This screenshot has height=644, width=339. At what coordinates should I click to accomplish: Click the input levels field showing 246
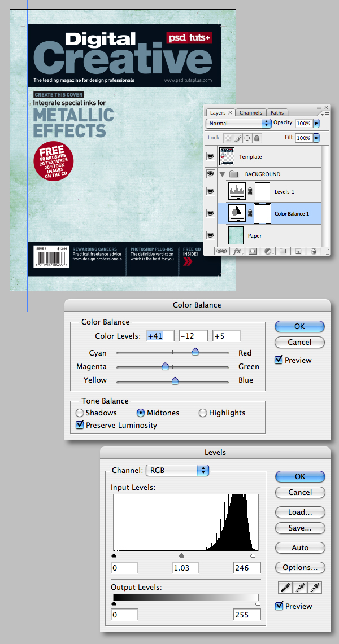point(247,568)
